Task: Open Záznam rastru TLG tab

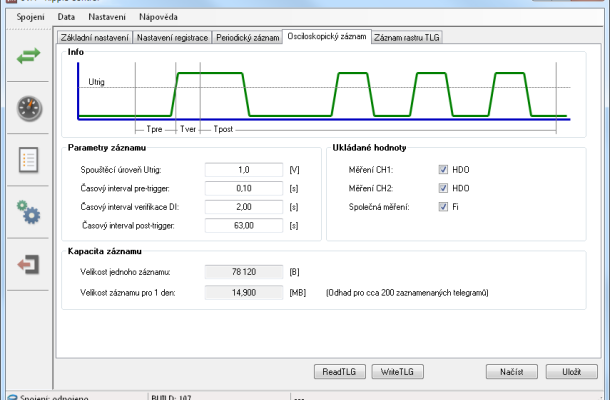Action: 408,37
